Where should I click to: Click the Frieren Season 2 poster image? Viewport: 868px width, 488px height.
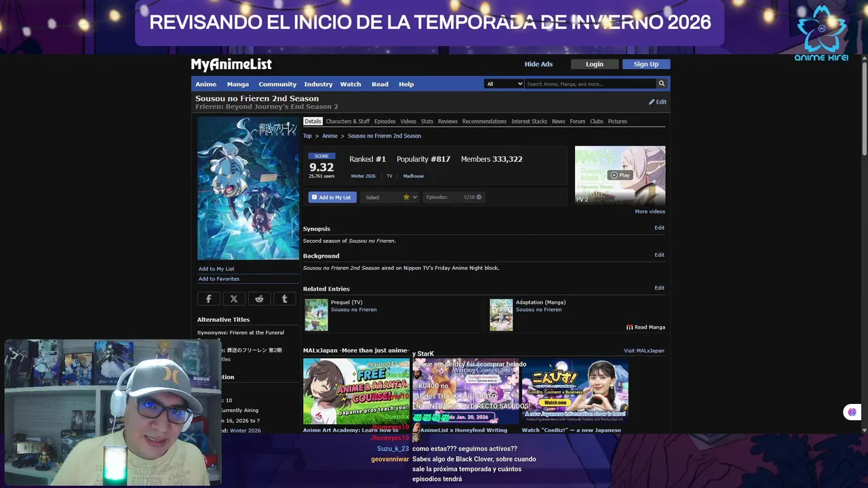(x=248, y=188)
